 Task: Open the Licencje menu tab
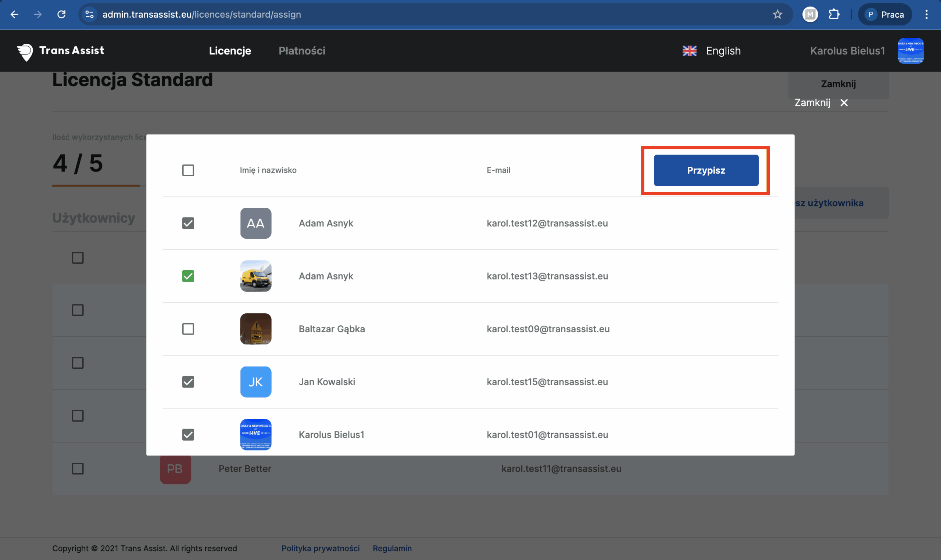click(230, 51)
